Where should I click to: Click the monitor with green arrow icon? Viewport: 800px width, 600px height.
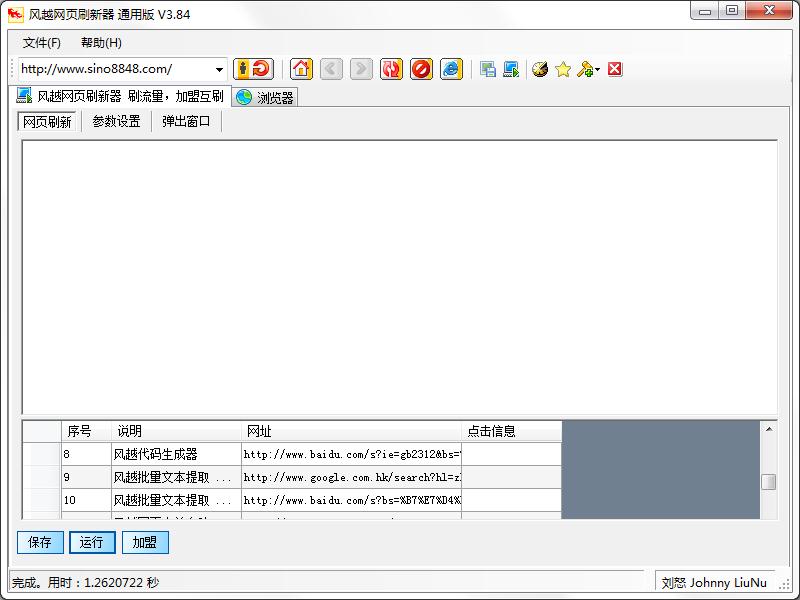point(511,69)
